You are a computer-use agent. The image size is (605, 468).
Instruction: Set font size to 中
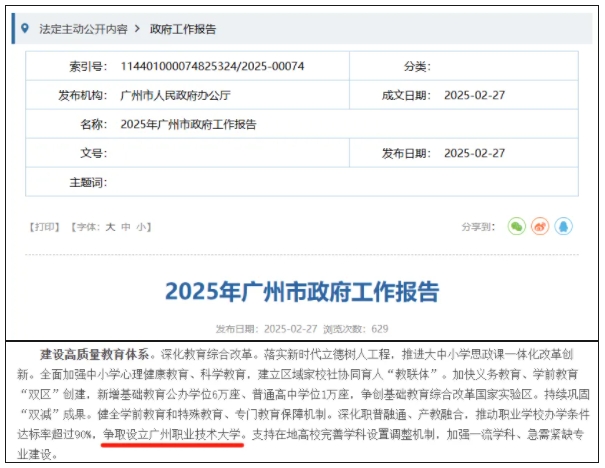[126, 227]
